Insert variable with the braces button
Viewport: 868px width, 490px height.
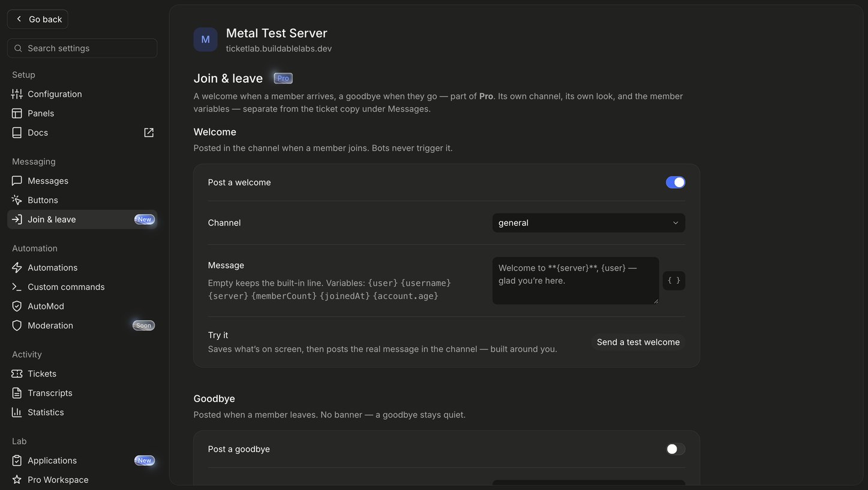coord(674,281)
